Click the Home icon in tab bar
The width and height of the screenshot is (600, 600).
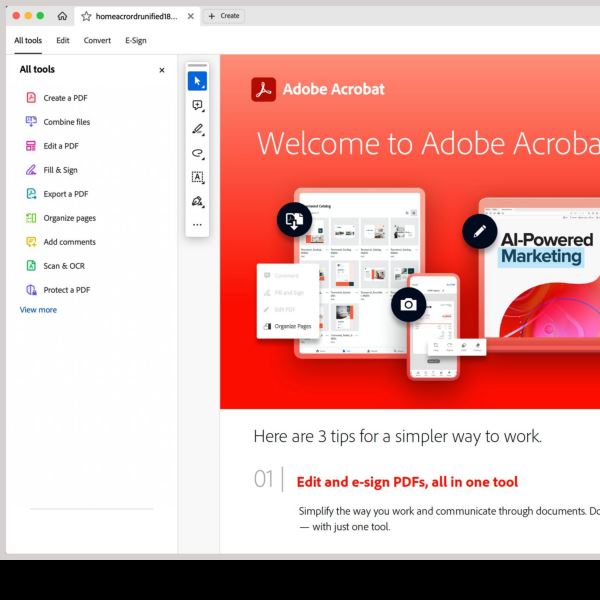[x=62, y=16]
